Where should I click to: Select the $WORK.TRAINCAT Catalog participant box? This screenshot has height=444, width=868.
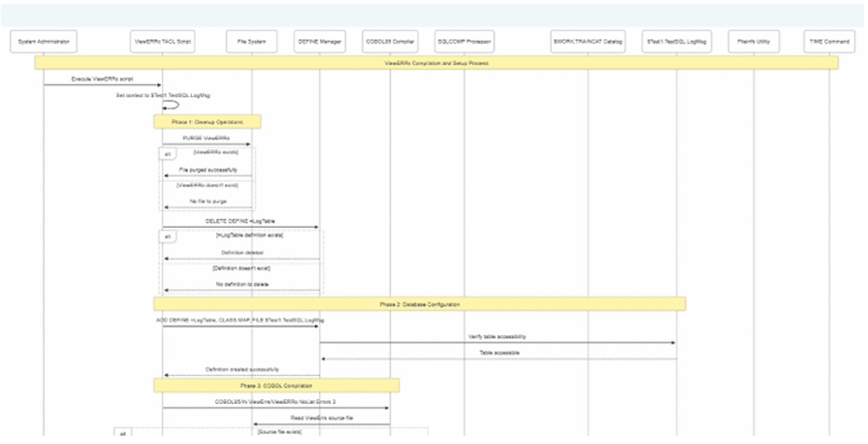(588, 42)
